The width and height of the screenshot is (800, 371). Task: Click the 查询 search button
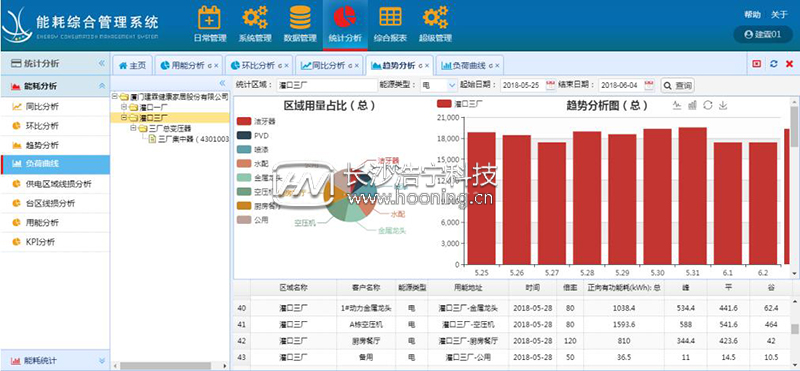pos(678,85)
